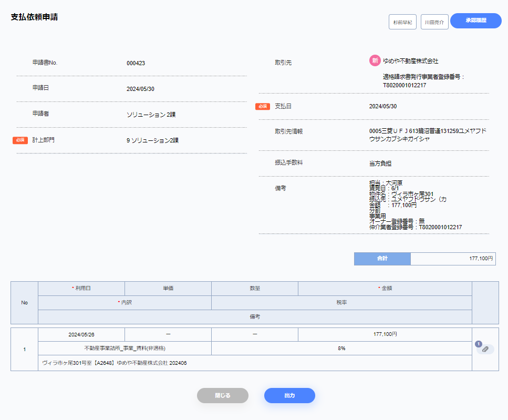Click the 税率 column header
Screen dimensions: 508x420
341,303
